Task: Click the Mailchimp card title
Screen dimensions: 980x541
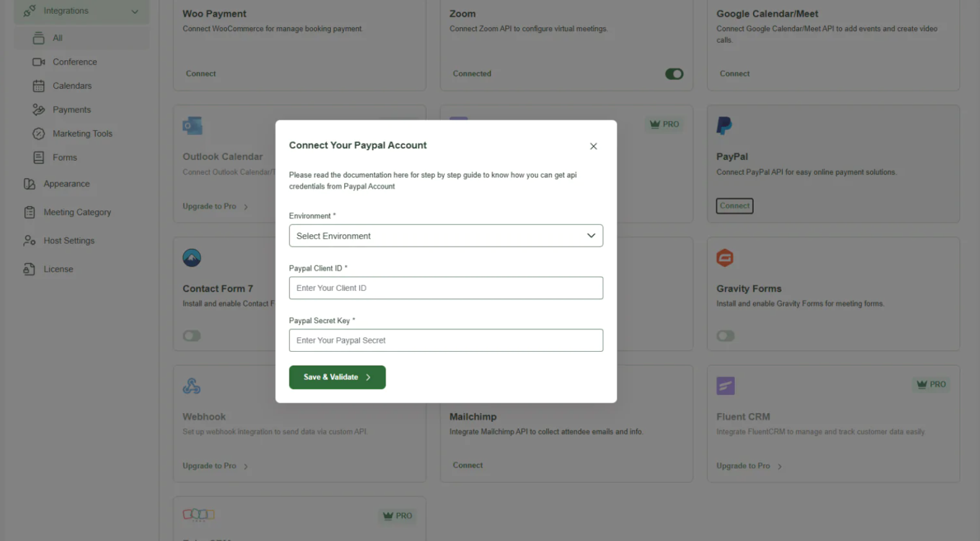Action: coord(473,417)
